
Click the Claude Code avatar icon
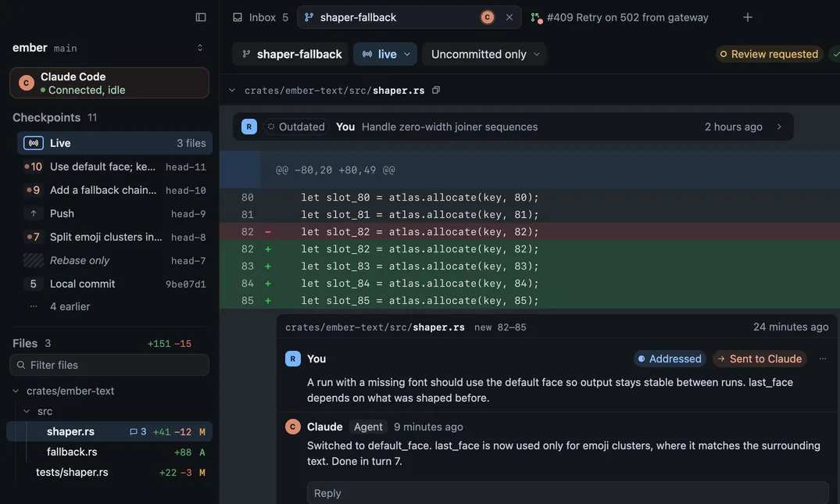pos(27,83)
